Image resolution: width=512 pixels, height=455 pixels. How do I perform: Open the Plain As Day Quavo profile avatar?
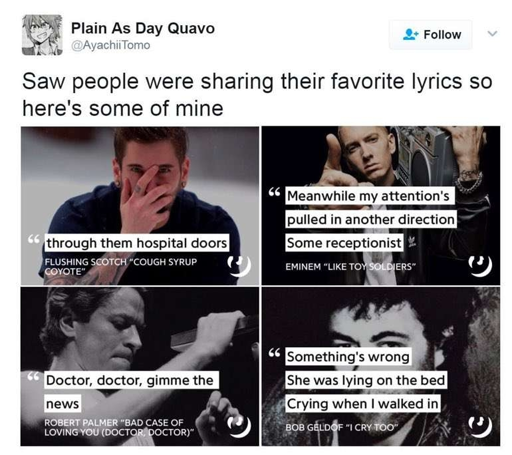42,35
